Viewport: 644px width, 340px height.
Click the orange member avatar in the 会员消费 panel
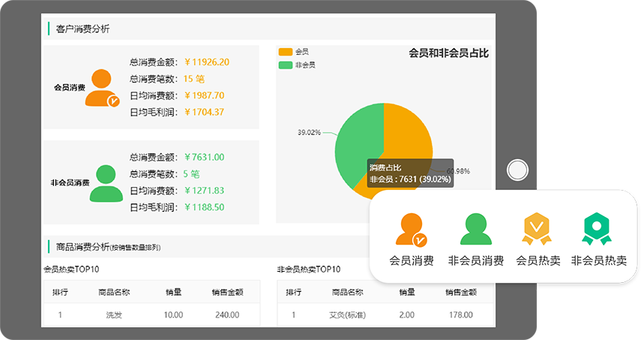pyautogui.click(x=102, y=88)
